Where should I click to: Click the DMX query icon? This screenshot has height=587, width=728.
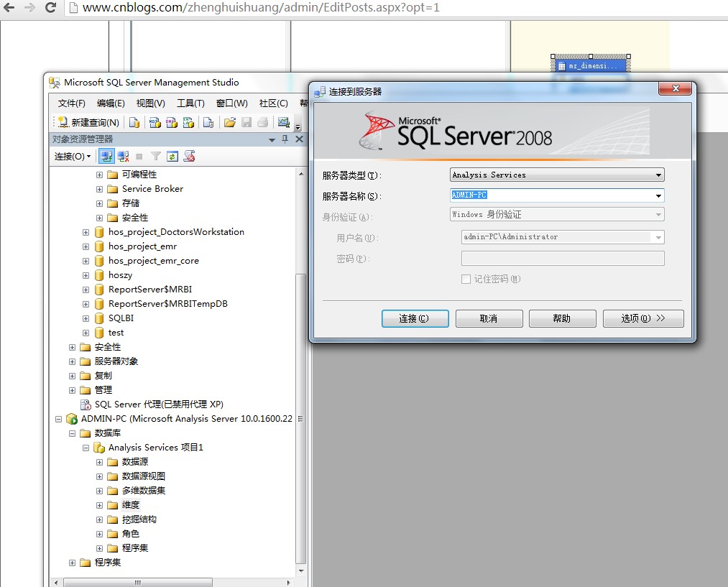(172, 123)
